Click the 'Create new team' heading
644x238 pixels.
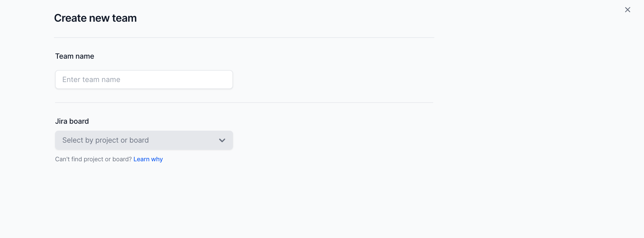(95, 18)
